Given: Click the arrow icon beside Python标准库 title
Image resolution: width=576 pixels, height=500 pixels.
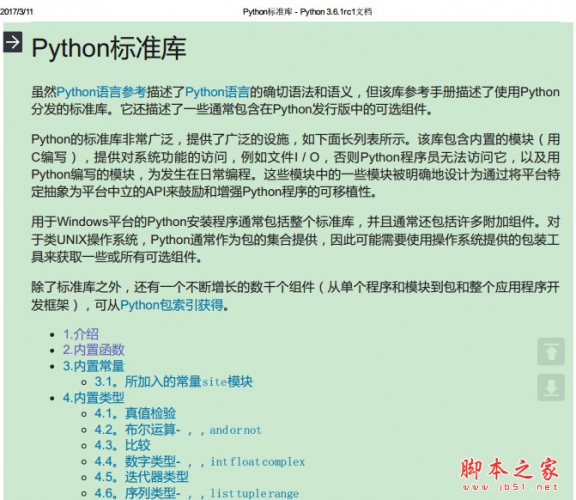Looking at the screenshot, I should click(13, 42).
